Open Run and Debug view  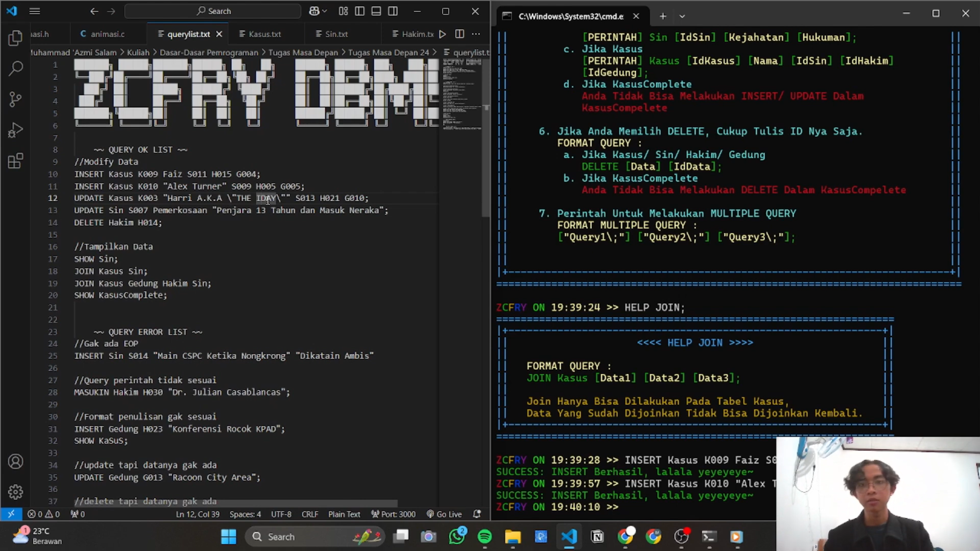15,130
